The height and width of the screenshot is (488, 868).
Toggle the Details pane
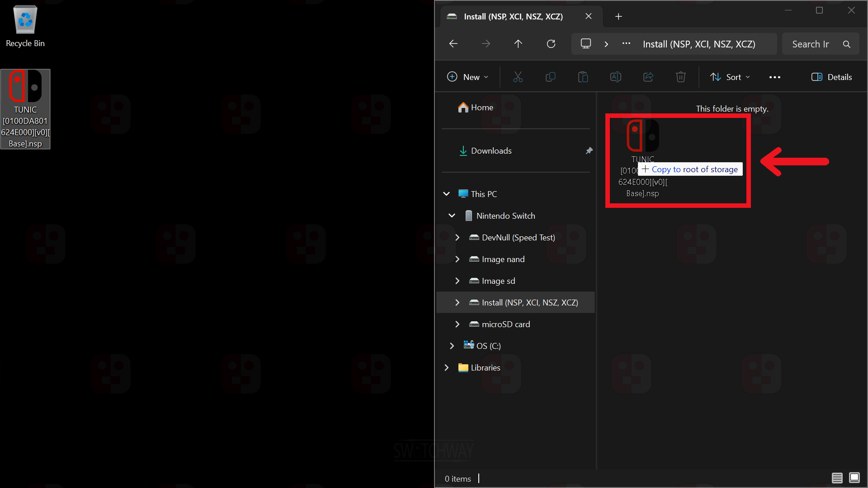click(831, 77)
